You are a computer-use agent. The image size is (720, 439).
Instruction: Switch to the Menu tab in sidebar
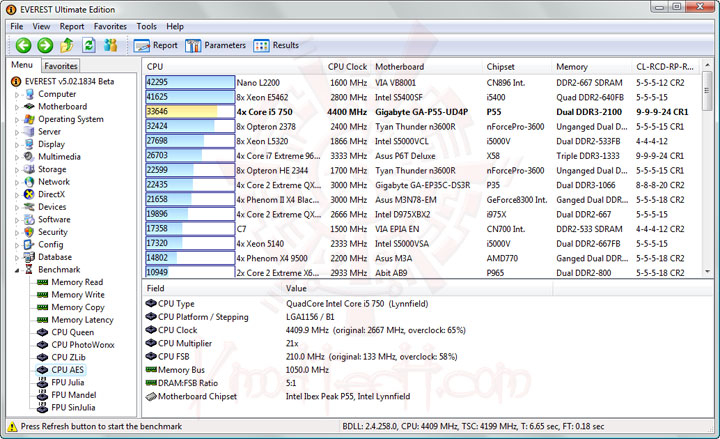point(22,65)
